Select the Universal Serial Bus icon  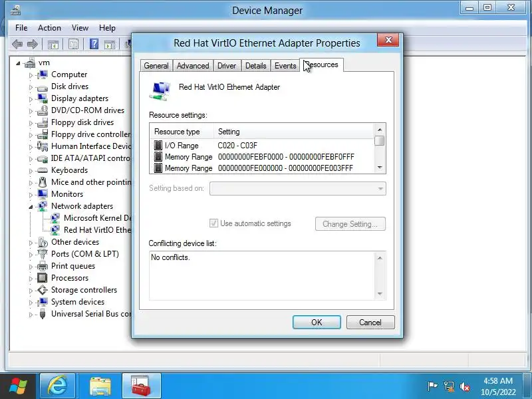tap(43, 314)
